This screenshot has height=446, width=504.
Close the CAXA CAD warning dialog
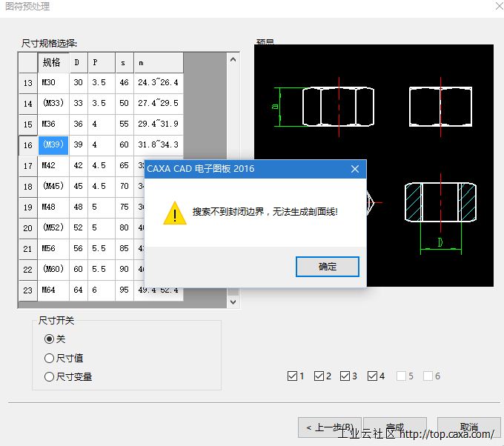coord(355,169)
